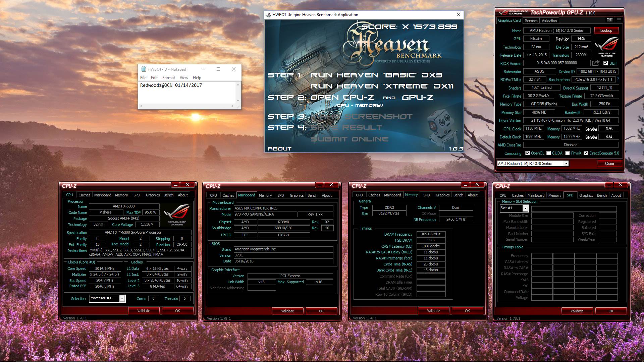Open Mainboard tab in the CPU-Z SPD window
The width and height of the screenshot is (644, 362).
point(536,195)
